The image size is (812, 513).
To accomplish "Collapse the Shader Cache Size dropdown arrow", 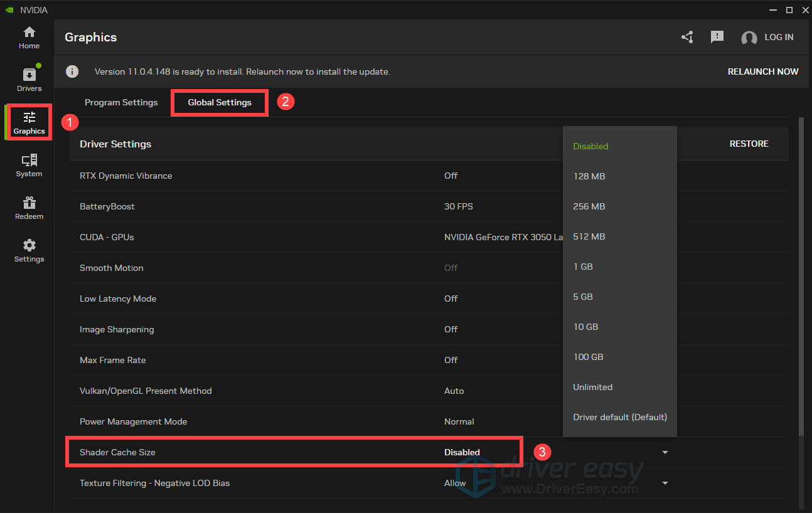I will pos(665,452).
